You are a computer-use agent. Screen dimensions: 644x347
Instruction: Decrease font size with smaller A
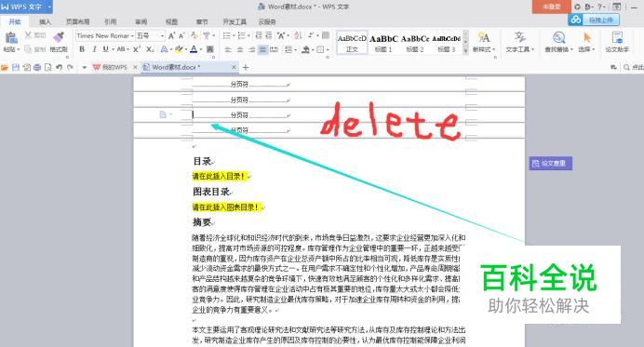point(181,35)
